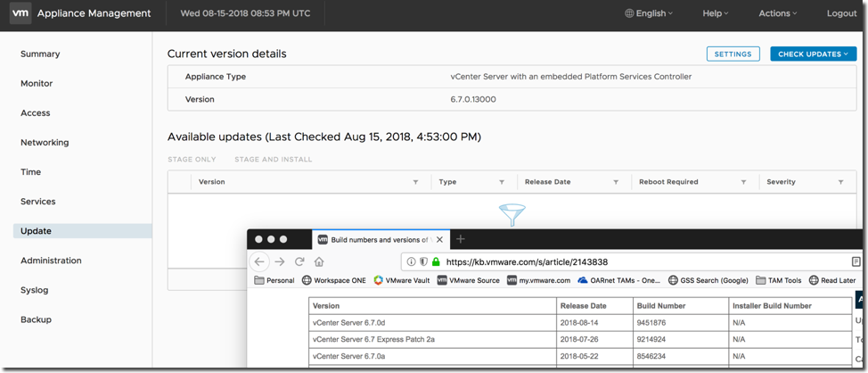Filter the Reboot Required column
This screenshot has height=373, width=868.
click(x=745, y=182)
